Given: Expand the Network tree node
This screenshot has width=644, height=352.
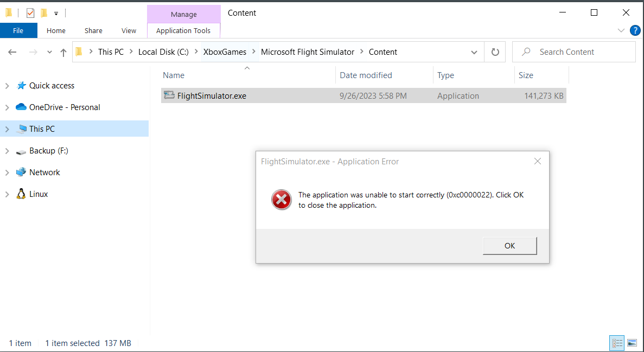Looking at the screenshot, I should (7, 172).
